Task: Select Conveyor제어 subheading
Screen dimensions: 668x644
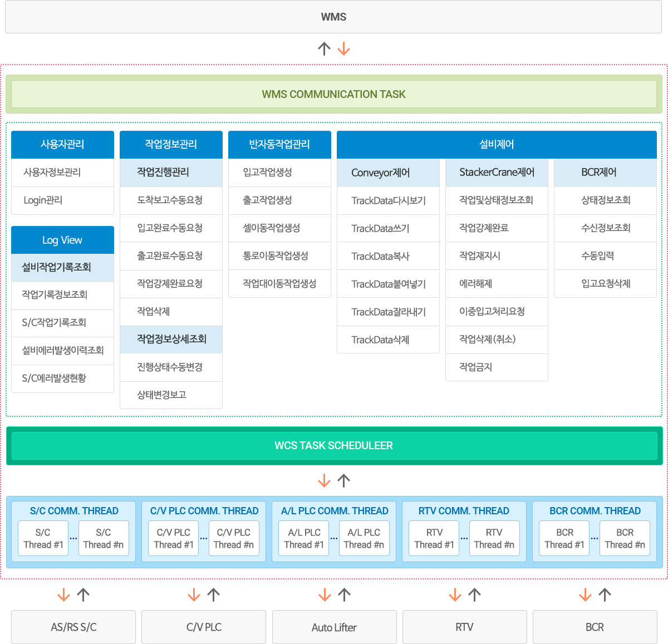Action: click(x=388, y=173)
